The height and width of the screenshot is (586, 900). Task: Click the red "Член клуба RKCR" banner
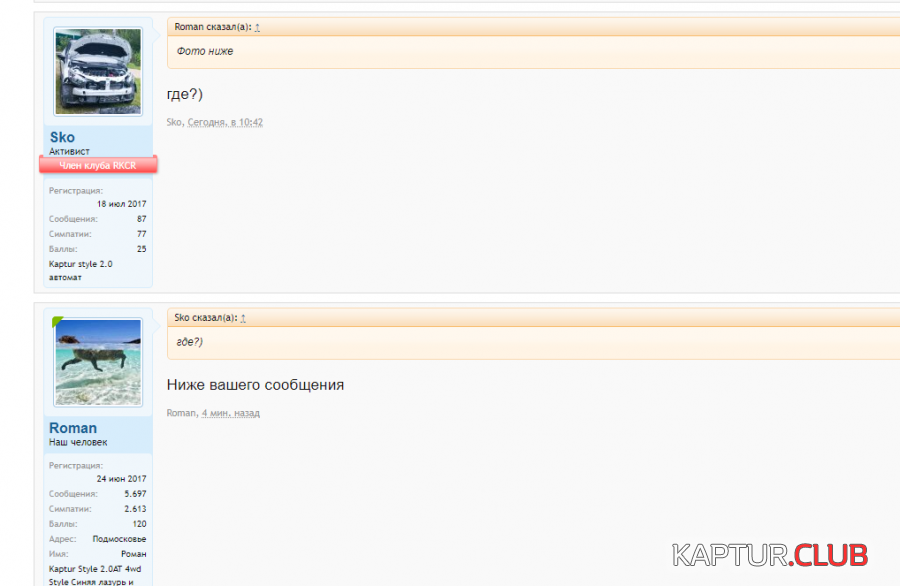98,165
